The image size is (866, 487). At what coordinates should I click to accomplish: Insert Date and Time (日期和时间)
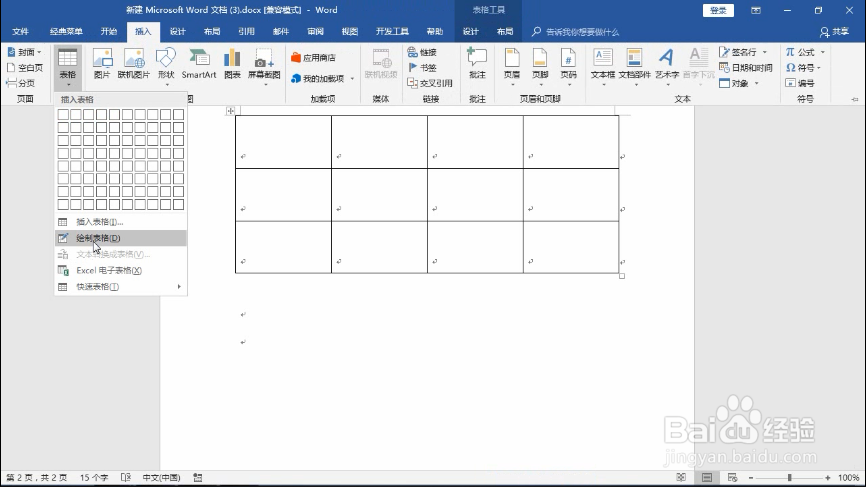click(x=746, y=67)
